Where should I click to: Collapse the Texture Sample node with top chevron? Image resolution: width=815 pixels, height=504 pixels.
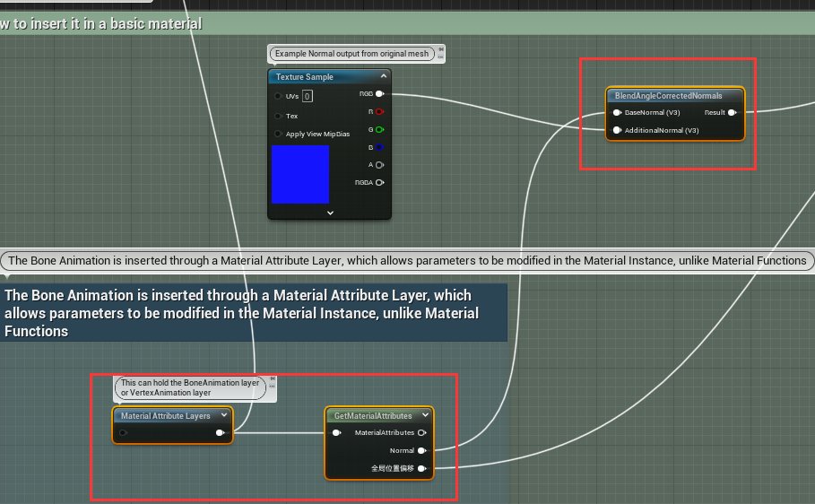pyautogui.click(x=384, y=76)
